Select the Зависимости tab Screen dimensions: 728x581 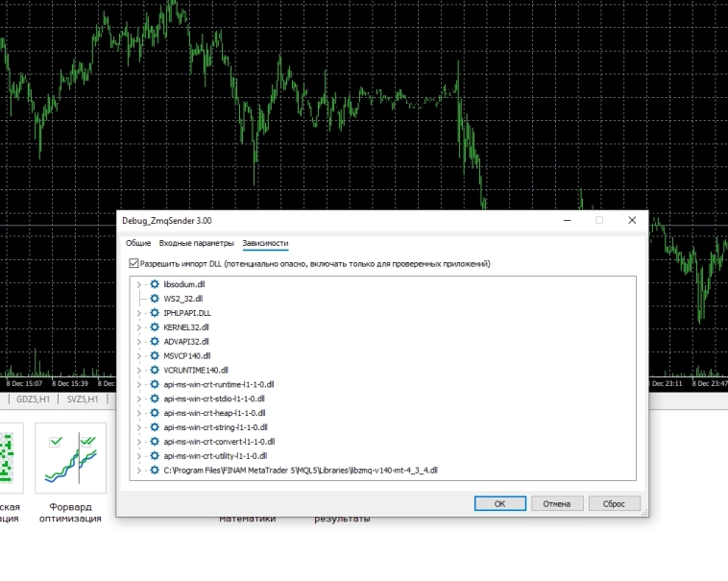pyautogui.click(x=265, y=243)
